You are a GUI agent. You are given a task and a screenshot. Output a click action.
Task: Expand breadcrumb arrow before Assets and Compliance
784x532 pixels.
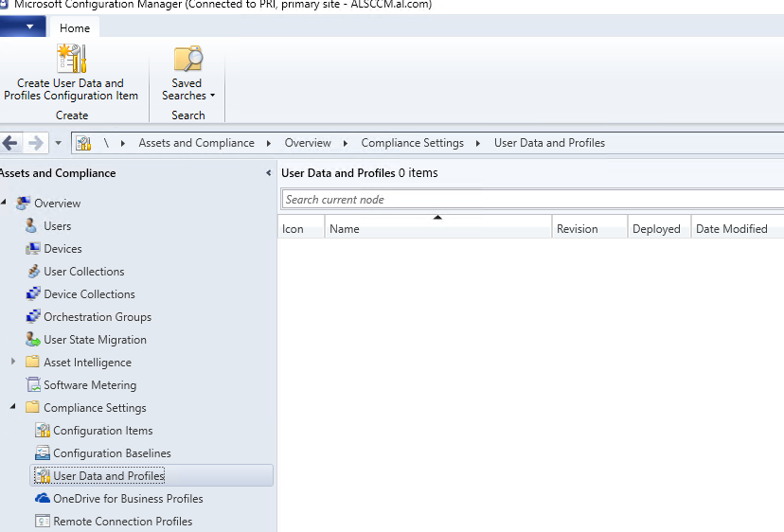[122, 143]
